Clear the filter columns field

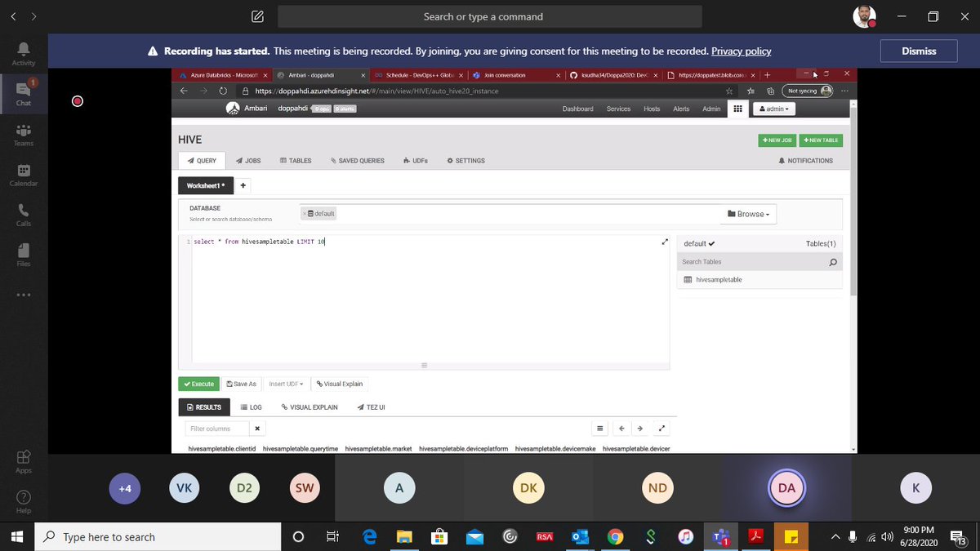(x=257, y=429)
